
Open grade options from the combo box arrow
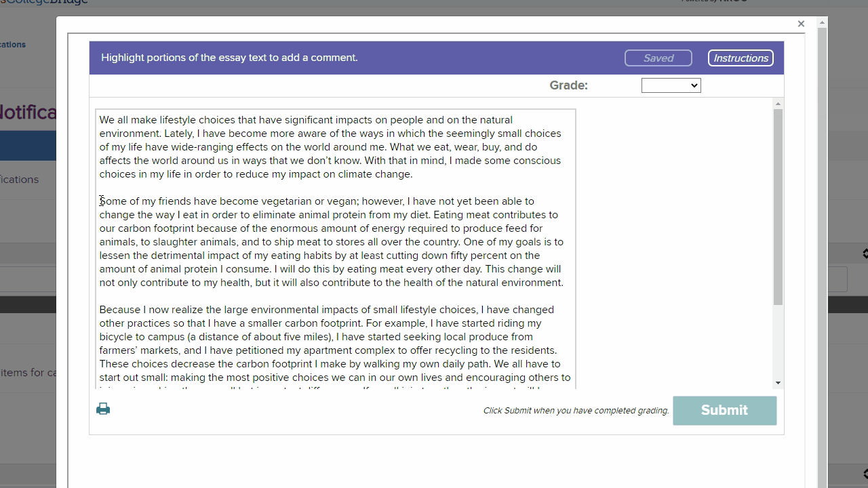tap(695, 85)
